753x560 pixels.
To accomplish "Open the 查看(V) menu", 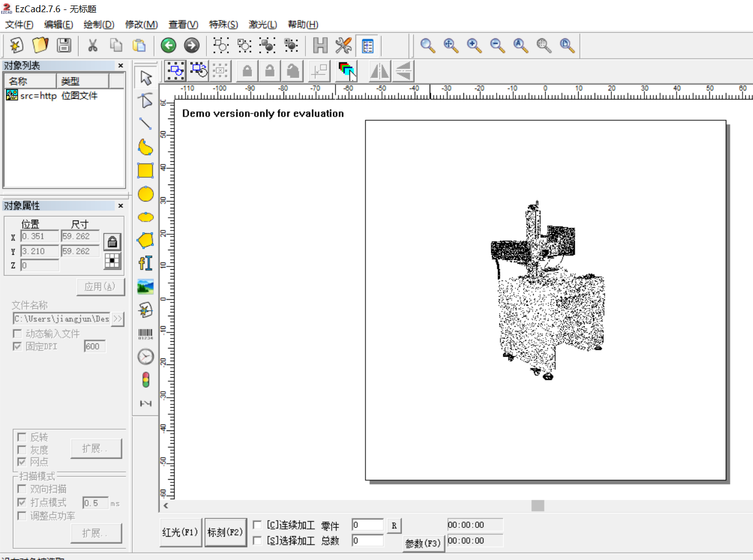I will tap(183, 24).
